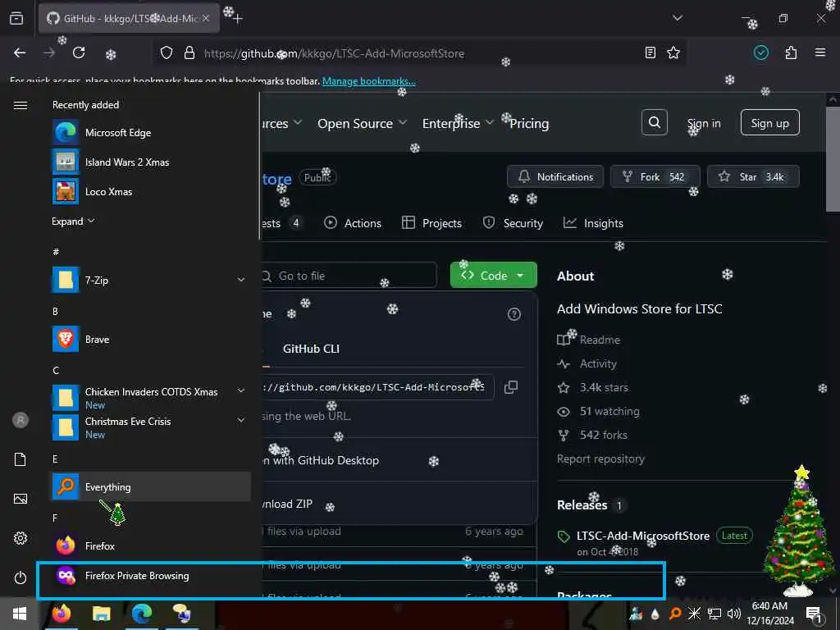Open clone help question mark icon
Image resolution: width=840 pixels, height=630 pixels.
[x=514, y=314]
